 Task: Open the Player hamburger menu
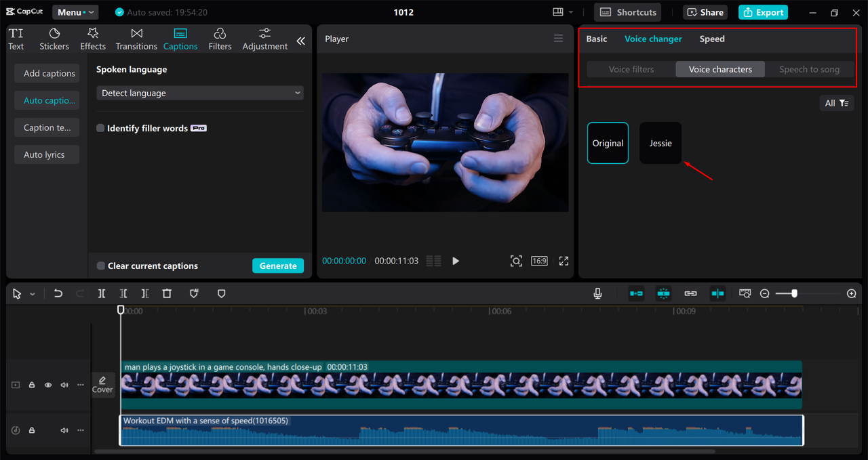(558, 39)
